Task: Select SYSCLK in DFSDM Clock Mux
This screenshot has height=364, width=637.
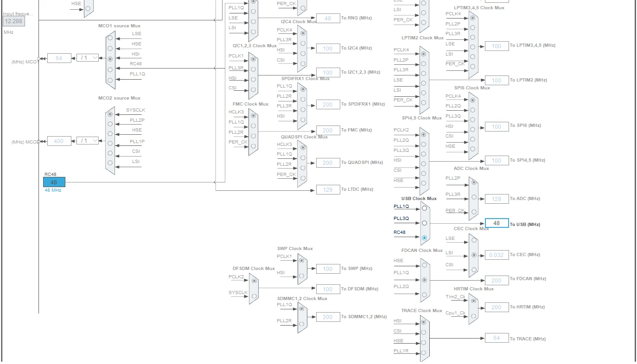Action: click(253, 295)
